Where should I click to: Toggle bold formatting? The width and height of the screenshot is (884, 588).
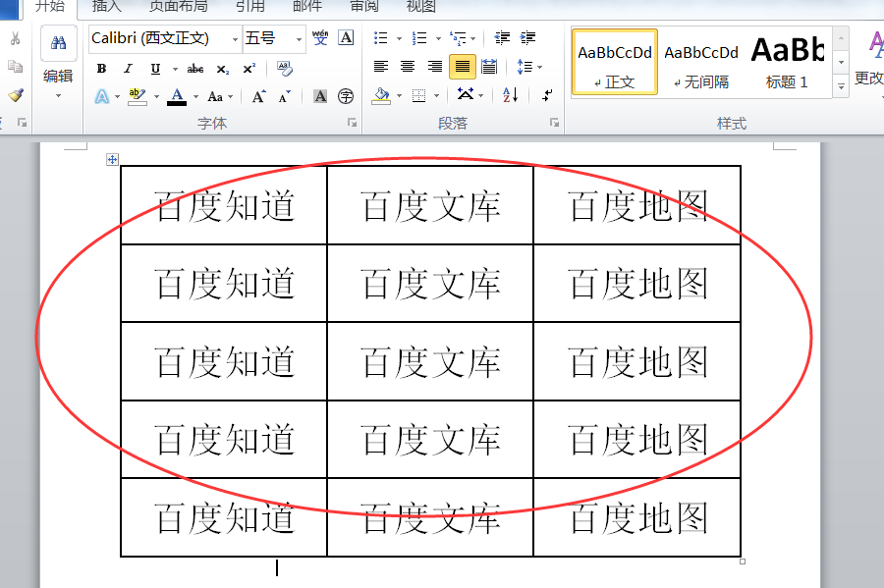click(x=101, y=68)
